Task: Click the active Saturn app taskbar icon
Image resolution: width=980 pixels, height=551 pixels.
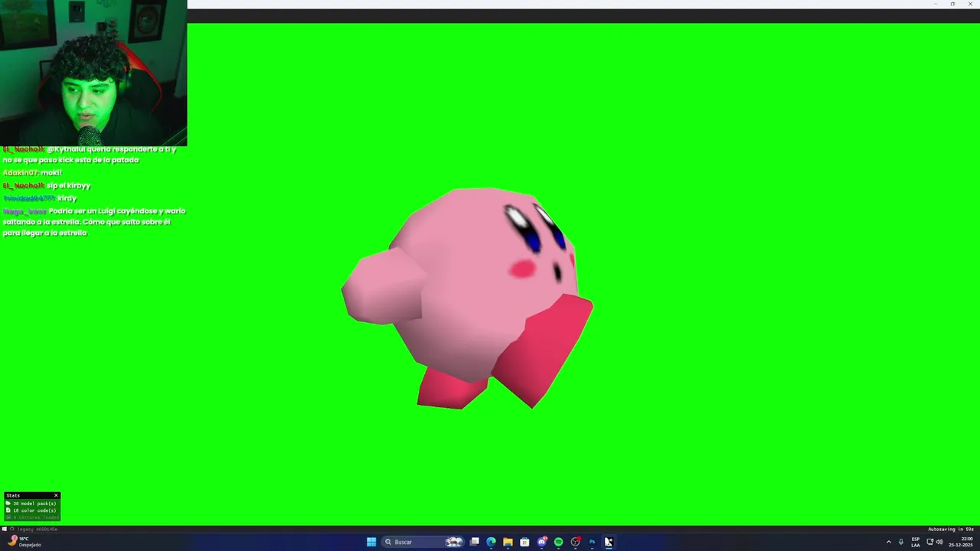Action: click(x=609, y=542)
